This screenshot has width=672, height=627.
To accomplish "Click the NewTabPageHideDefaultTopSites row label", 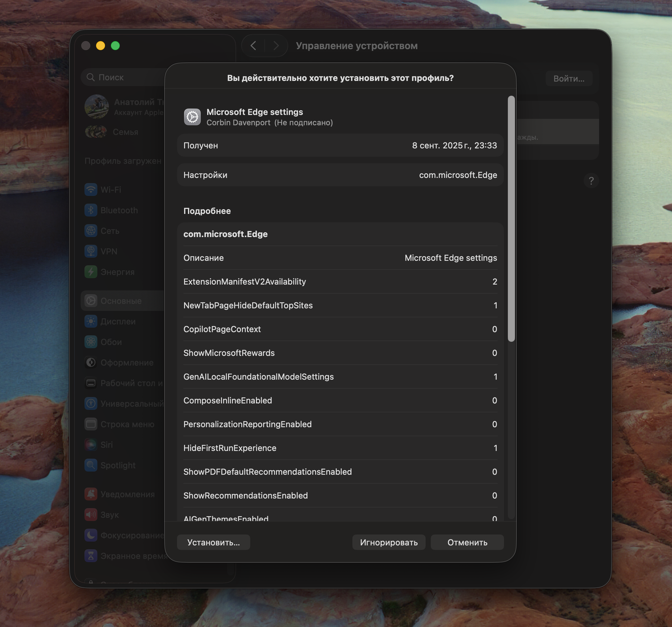I will click(x=248, y=305).
